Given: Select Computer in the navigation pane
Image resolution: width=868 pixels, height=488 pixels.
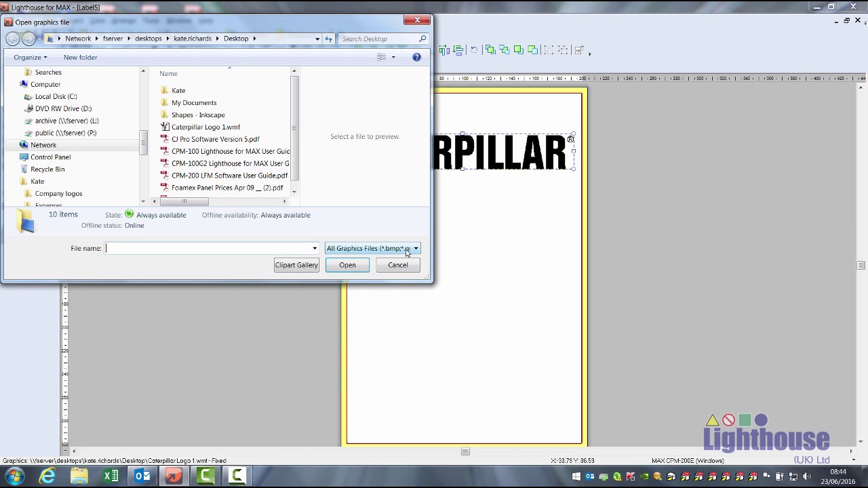Looking at the screenshot, I should pos(45,84).
